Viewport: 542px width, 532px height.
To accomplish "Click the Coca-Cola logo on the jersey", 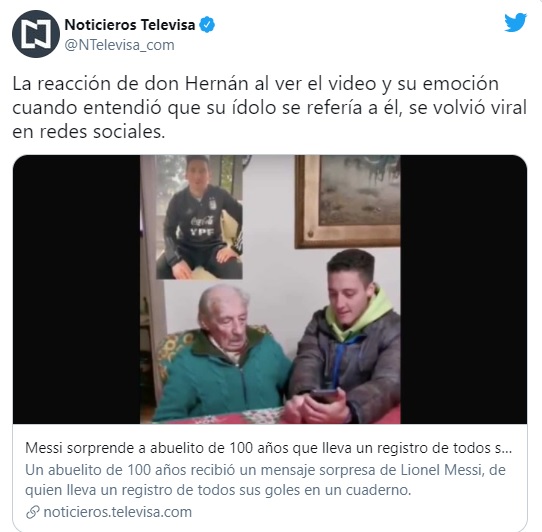I will tap(202, 221).
